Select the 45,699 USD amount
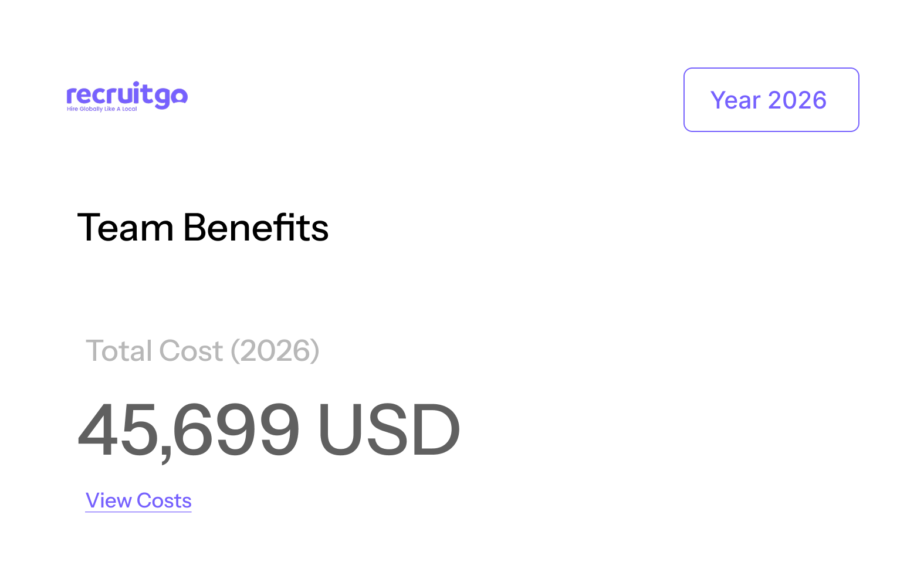This screenshot has width=924, height=572. click(269, 429)
